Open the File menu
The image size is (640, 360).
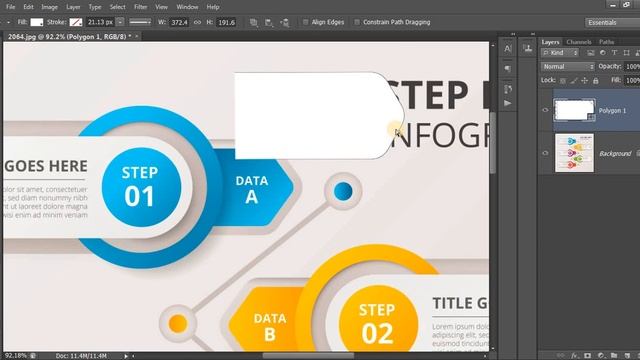pyautogui.click(x=11, y=7)
